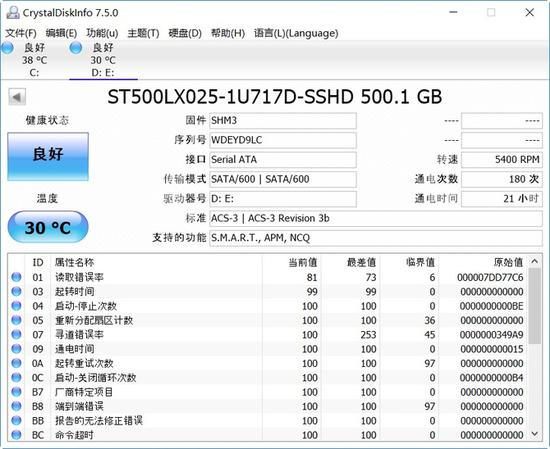Screen dimensions: 550x449
Task: Open the 语言(L)(Language) menu
Action: [x=296, y=33]
